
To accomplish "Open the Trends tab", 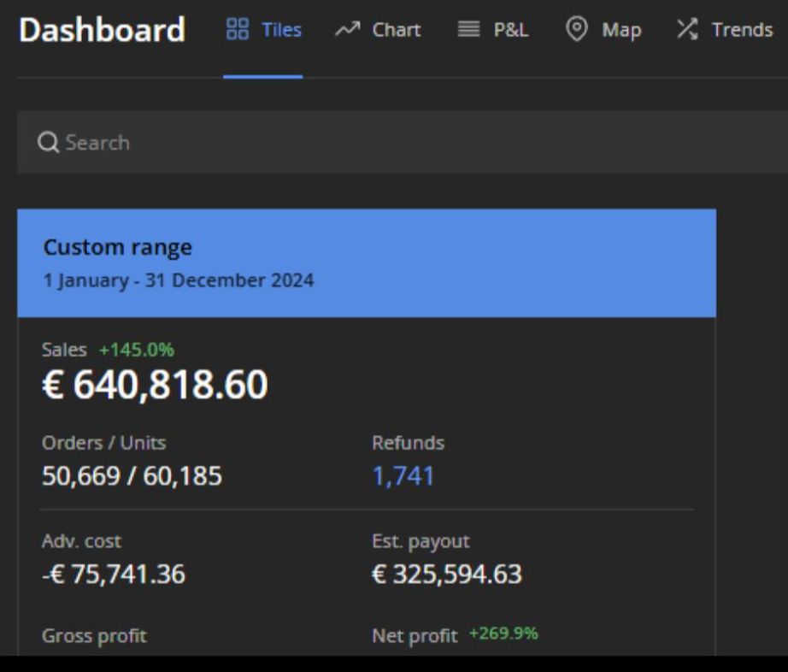I will (724, 30).
